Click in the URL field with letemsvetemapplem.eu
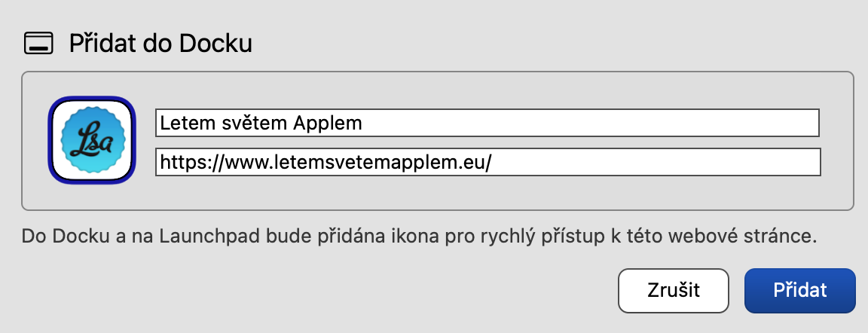This screenshot has width=868, height=333. (x=487, y=162)
